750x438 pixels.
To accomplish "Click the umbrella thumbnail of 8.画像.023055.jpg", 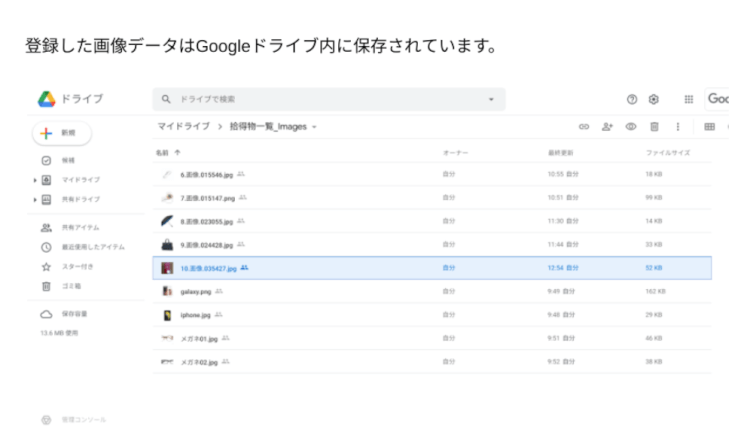I will click(167, 221).
